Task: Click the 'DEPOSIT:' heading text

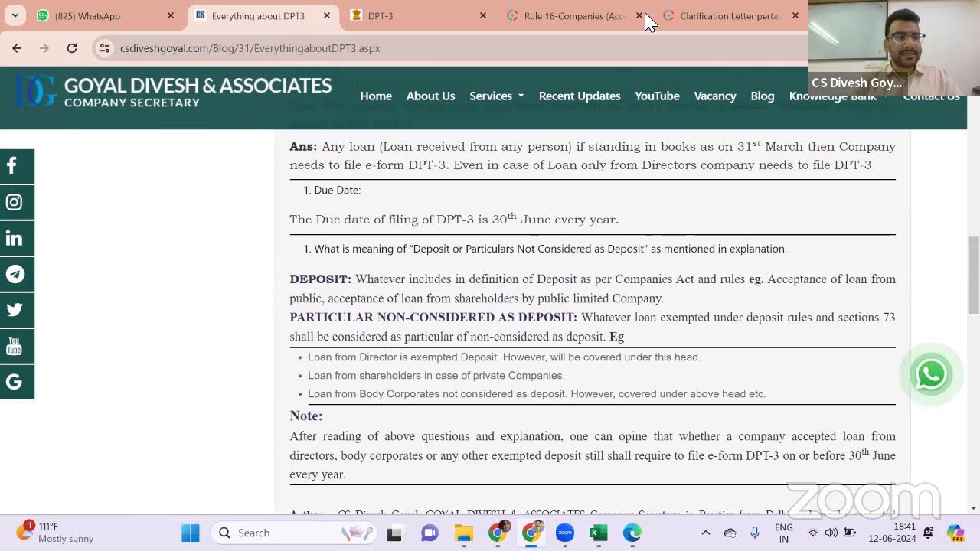Action: click(x=320, y=279)
